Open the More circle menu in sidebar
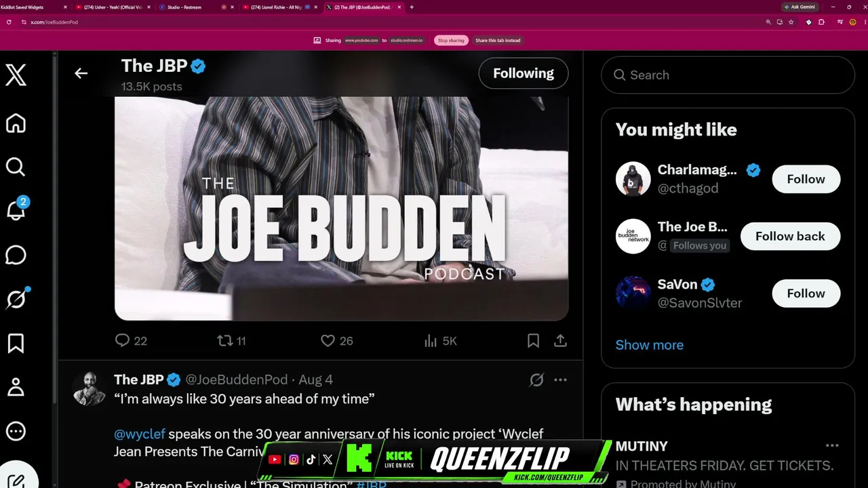The height and width of the screenshot is (488, 868). coord(16,431)
